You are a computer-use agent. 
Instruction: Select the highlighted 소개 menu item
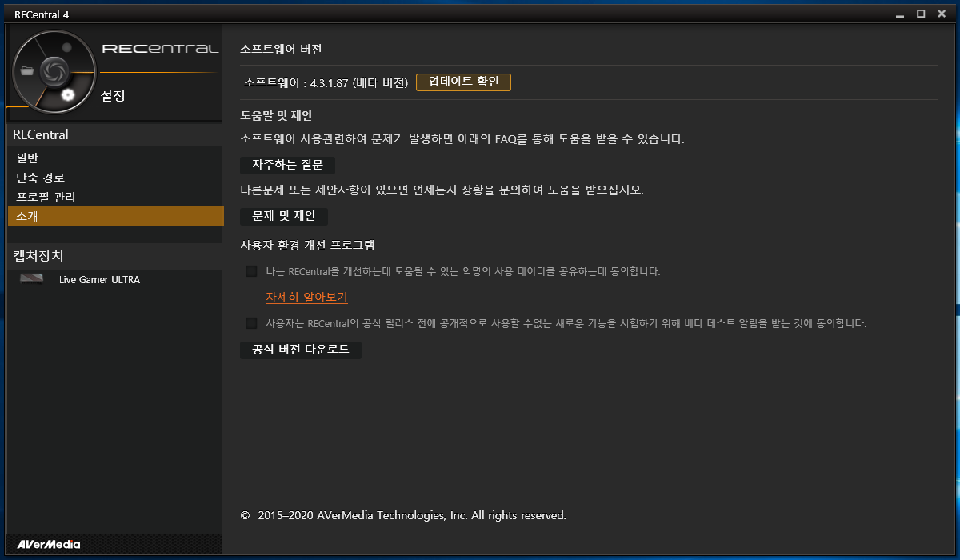(115, 216)
